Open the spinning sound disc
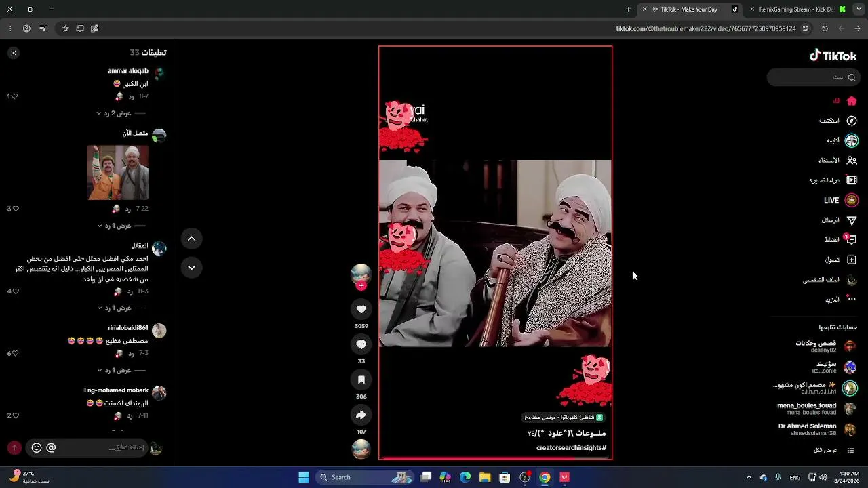The image size is (868, 488). click(x=361, y=449)
